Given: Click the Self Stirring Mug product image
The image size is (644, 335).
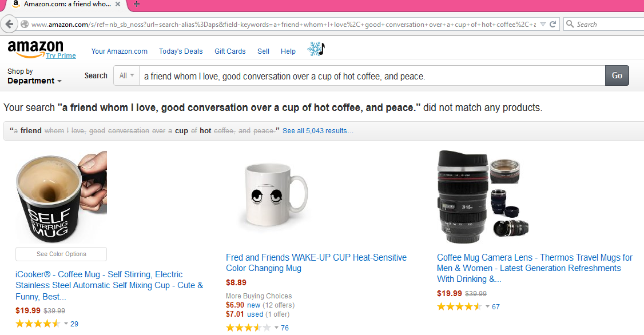Looking at the screenshot, I should click(x=61, y=197).
